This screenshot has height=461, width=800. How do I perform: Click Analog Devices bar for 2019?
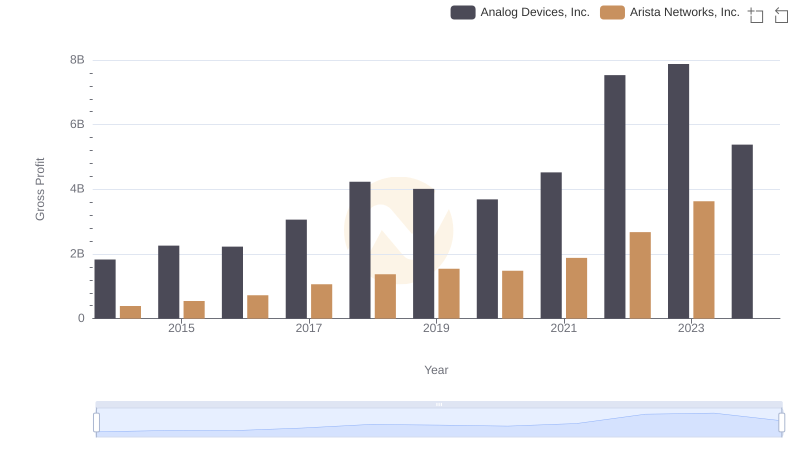point(423,254)
